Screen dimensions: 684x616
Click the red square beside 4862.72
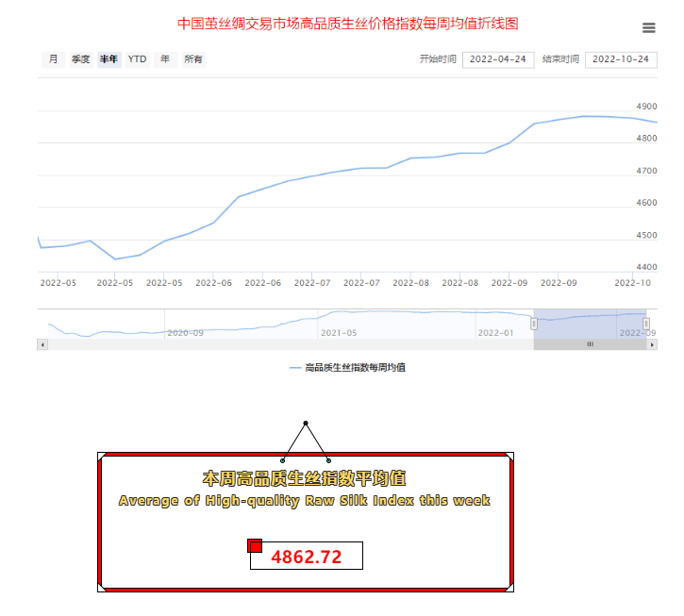(255, 546)
